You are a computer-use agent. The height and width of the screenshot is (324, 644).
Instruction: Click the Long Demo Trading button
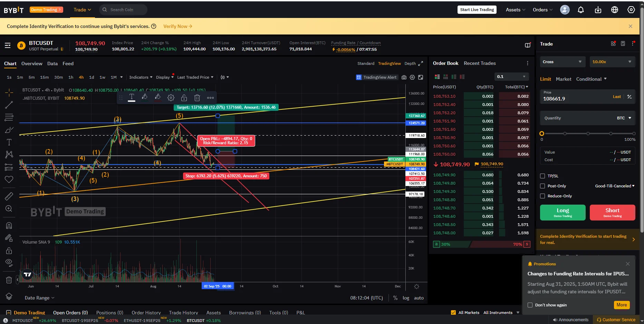pyautogui.click(x=563, y=213)
